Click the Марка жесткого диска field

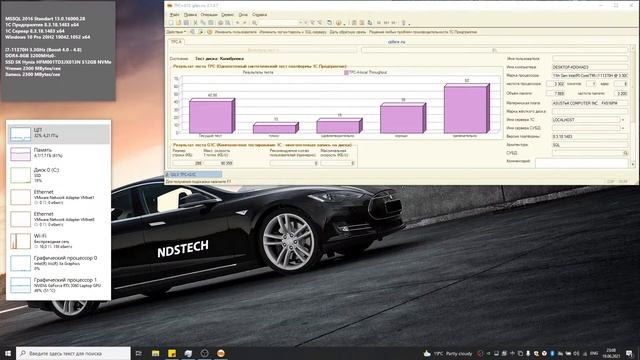[590, 111]
